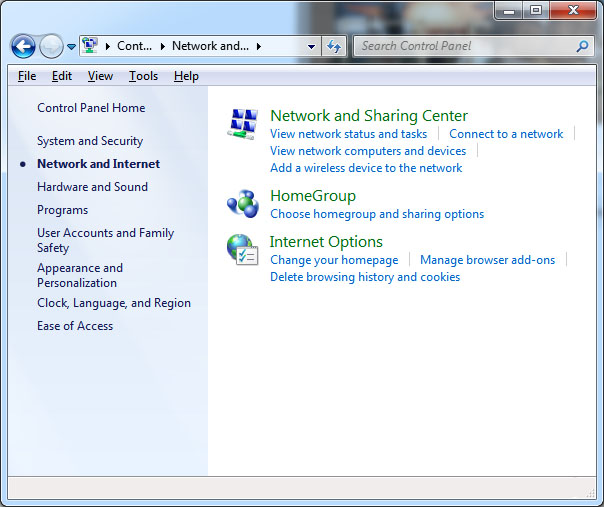Open the address bar history dropdown

[x=311, y=47]
